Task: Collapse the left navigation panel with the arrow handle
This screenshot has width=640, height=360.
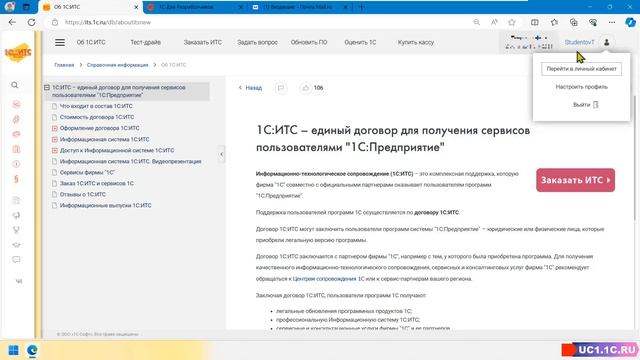Action: tap(222, 154)
